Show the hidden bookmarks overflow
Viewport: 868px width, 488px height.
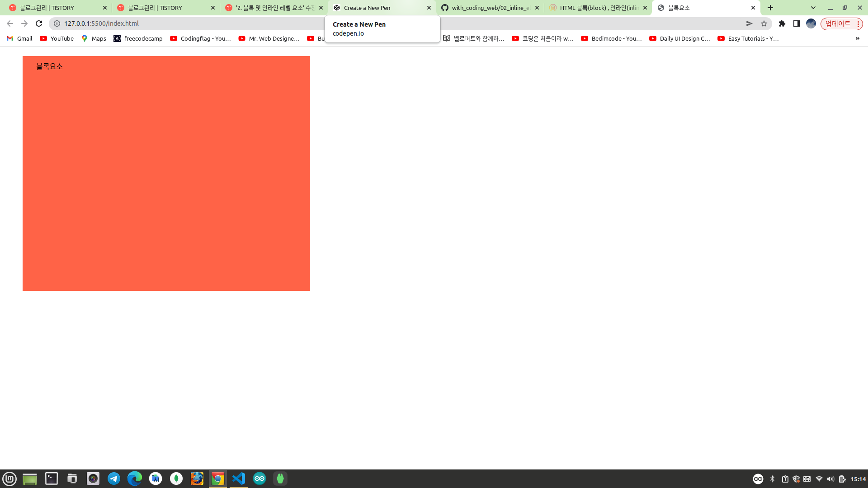click(x=857, y=38)
